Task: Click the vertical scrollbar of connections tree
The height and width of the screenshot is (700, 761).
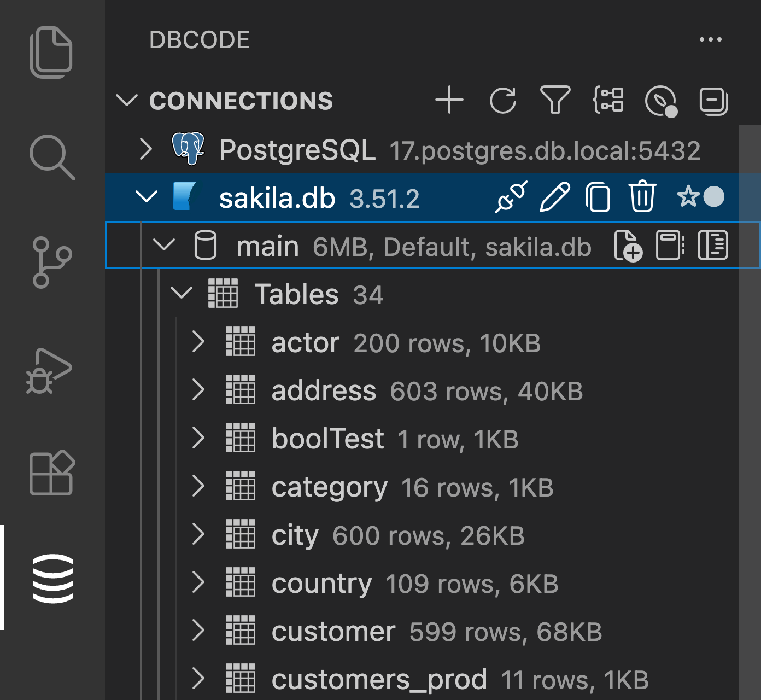Action: (x=750, y=383)
